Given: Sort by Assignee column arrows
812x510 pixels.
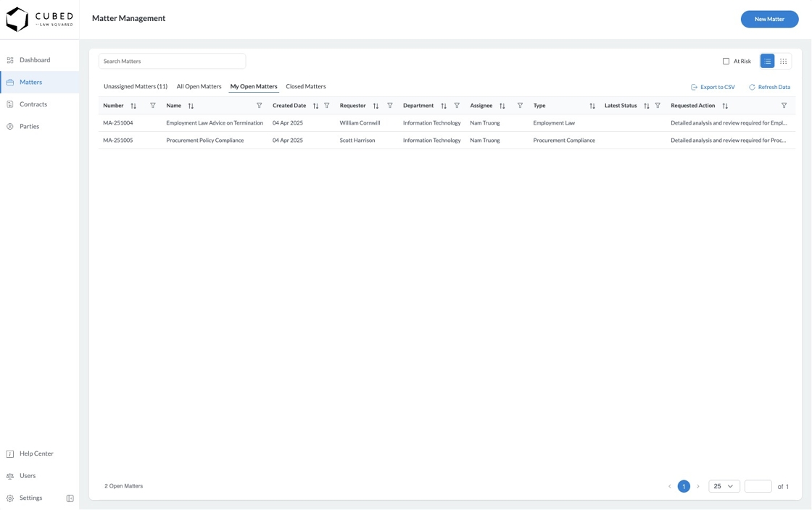Looking at the screenshot, I should click(x=502, y=106).
